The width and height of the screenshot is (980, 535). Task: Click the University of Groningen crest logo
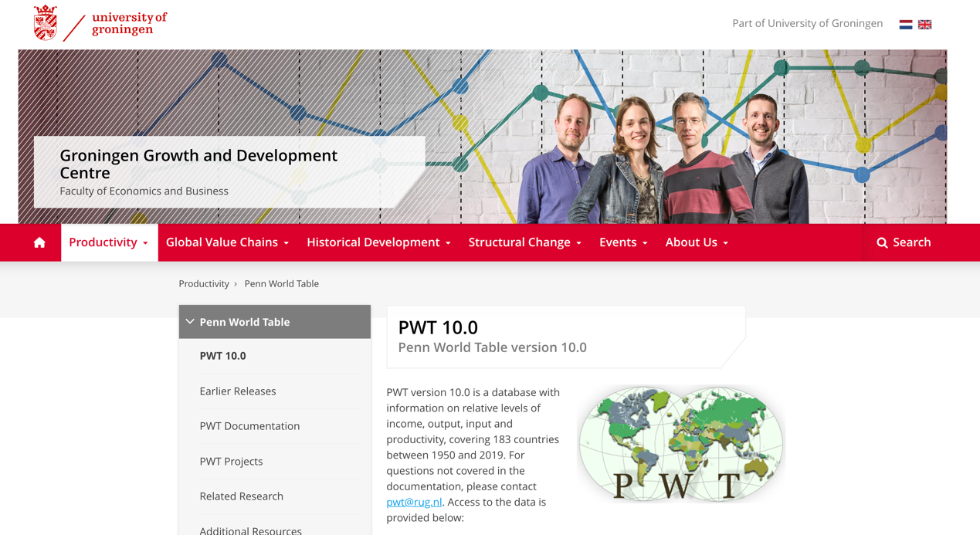pyautogui.click(x=46, y=23)
